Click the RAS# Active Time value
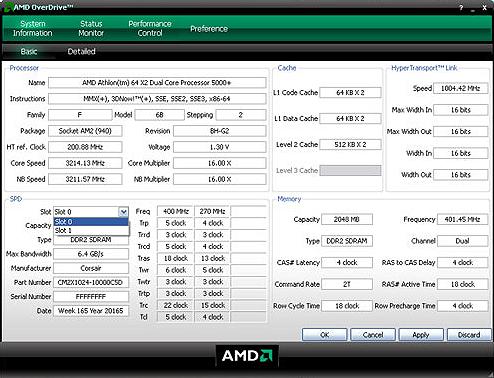494x378 pixels. click(462, 284)
